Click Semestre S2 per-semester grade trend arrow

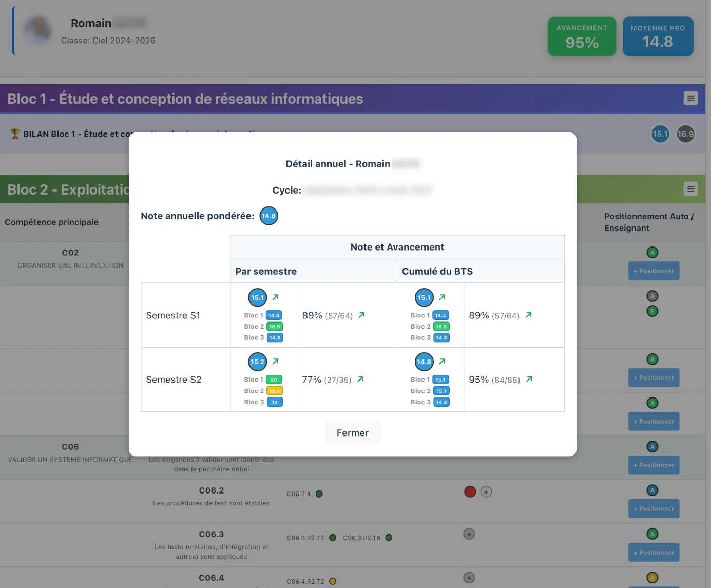pos(276,361)
